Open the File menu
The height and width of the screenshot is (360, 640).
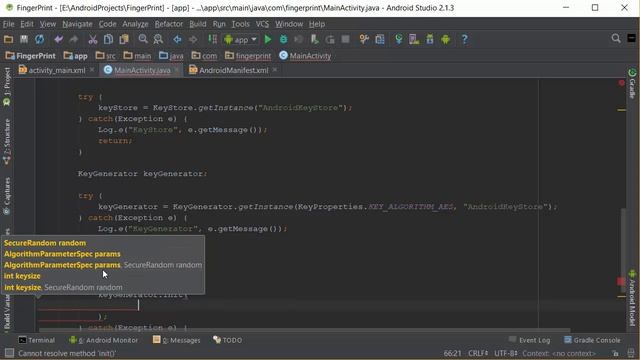(9, 24)
